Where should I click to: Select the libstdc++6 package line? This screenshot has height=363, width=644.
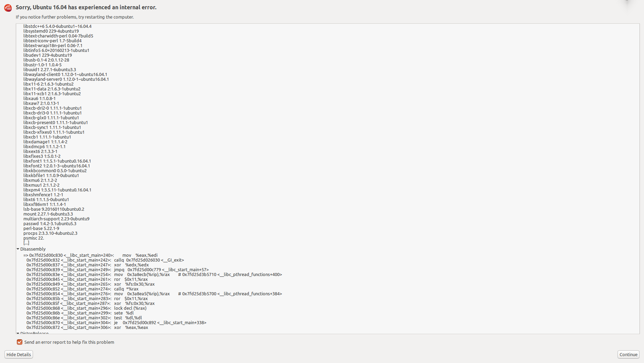point(57,26)
